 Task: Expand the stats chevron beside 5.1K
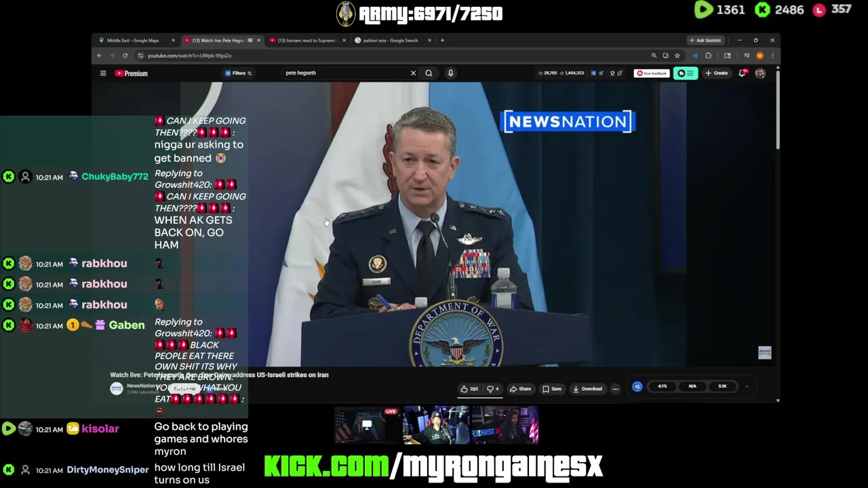747,386
